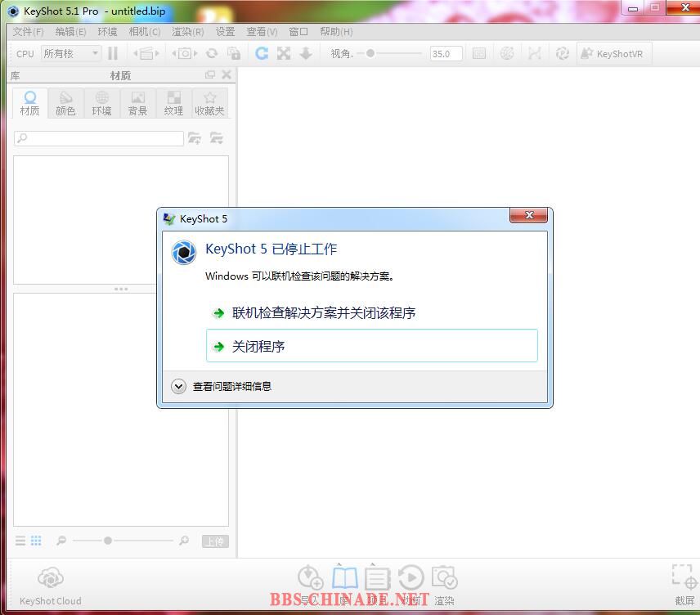Open the 文件(F) menu
Viewport: 700px width, 615px height.
pyautogui.click(x=28, y=31)
